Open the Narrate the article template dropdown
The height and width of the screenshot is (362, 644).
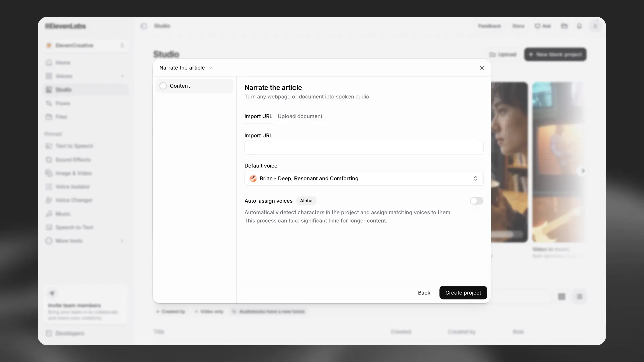[185, 68]
